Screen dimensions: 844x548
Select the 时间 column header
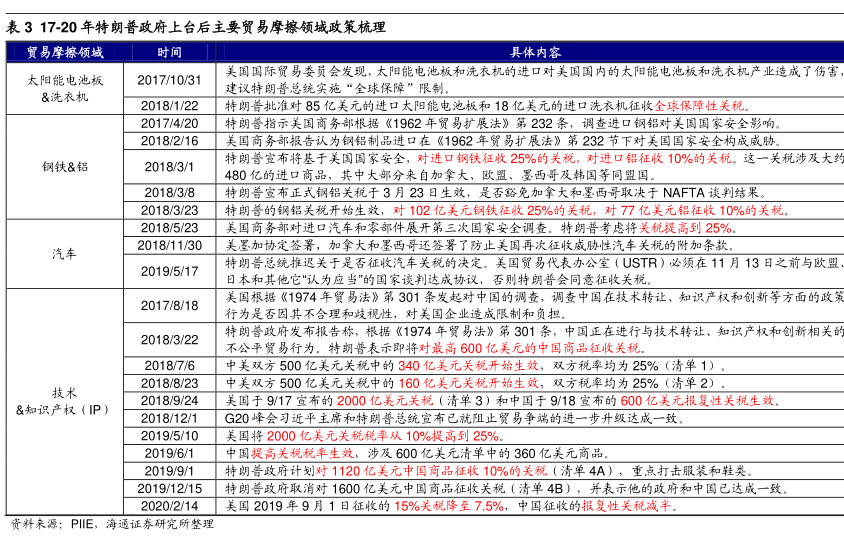point(169,52)
